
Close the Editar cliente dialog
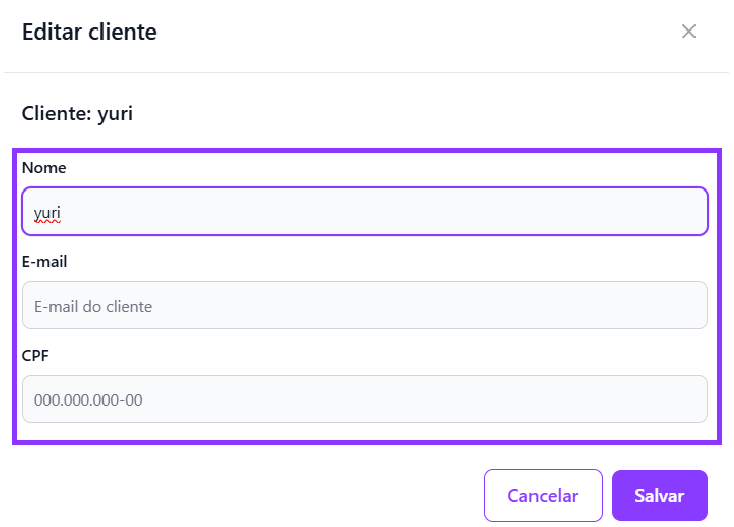(688, 31)
